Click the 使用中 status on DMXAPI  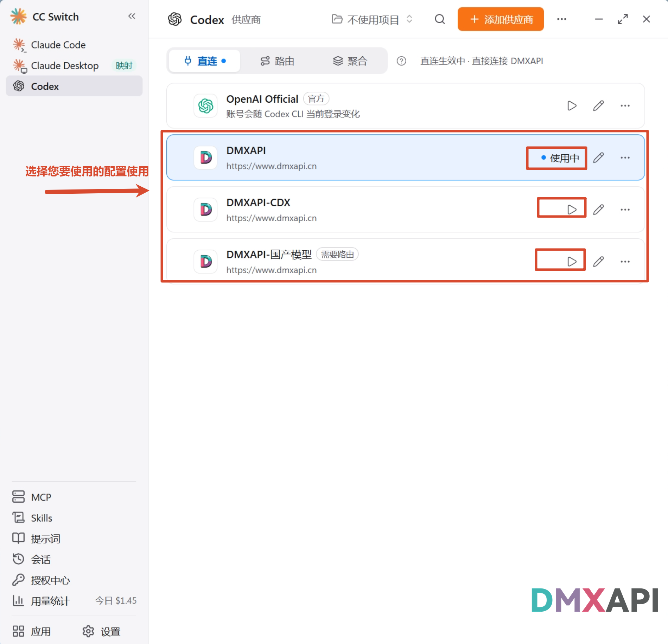pyautogui.click(x=560, y=158)
